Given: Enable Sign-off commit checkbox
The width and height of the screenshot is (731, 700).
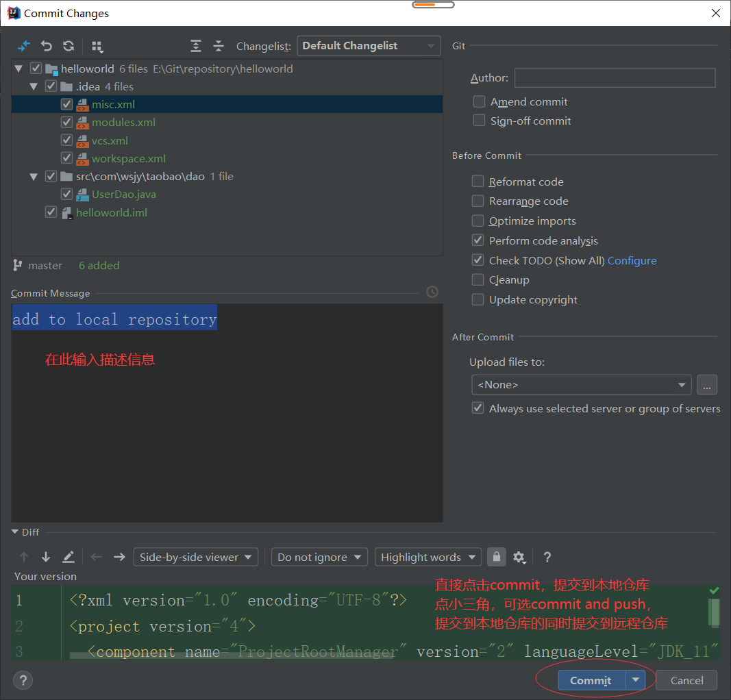Looking at the screenshot, I should point(479,121).
